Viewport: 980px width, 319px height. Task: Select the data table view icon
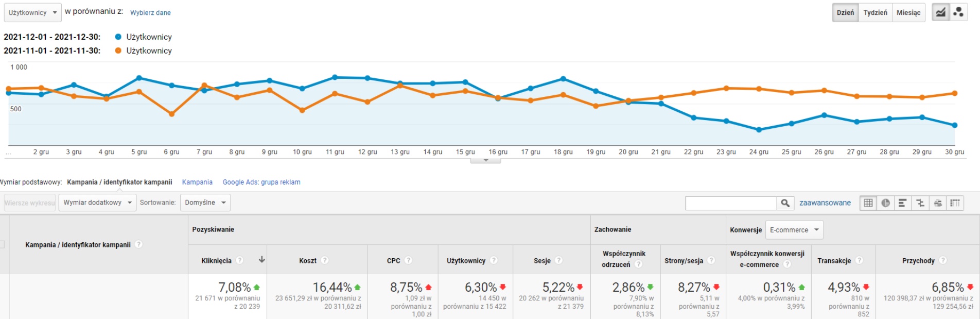(x=868, y=203)
